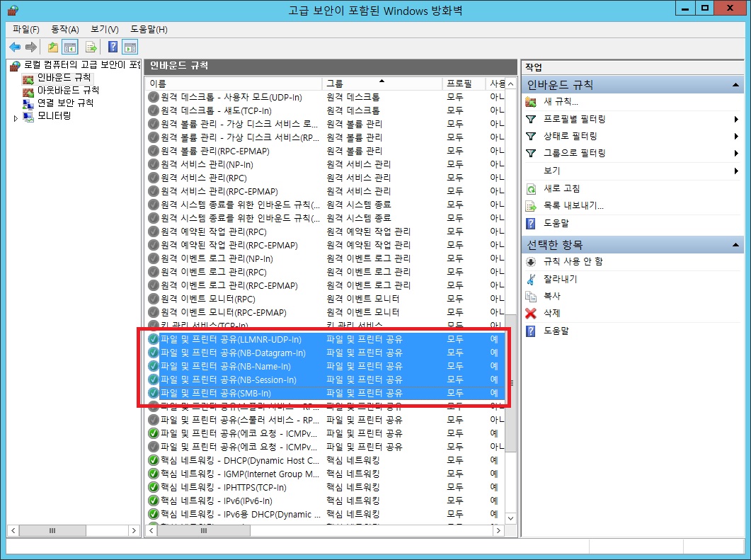Click 도움말 under 선택한 항목

556,331
